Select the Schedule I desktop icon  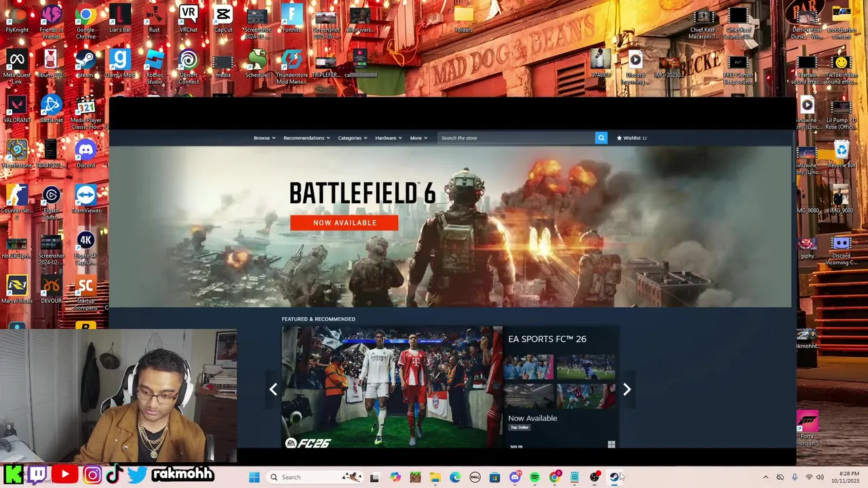tap(257, 64)
